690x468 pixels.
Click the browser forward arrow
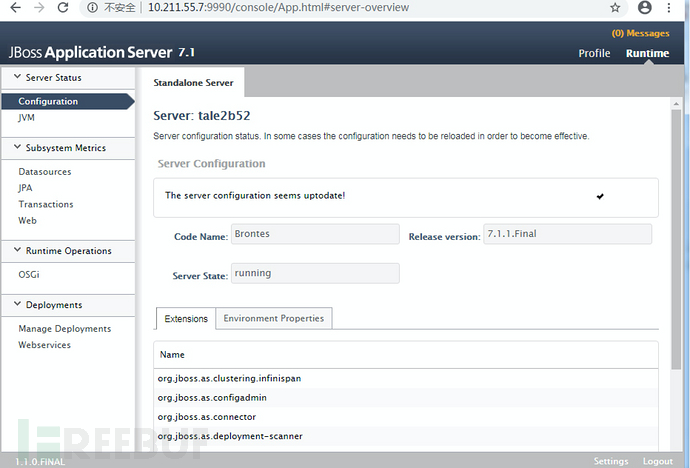(37, 8)
